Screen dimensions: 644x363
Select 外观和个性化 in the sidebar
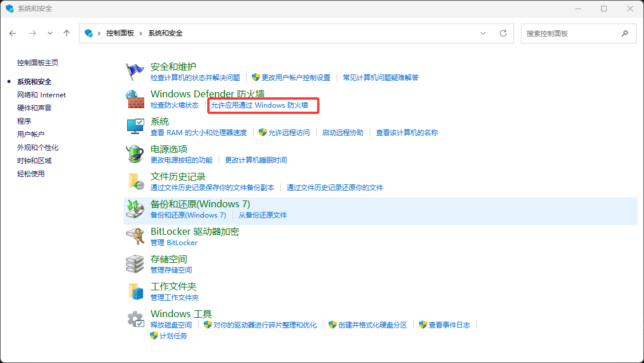coord(38,147)
